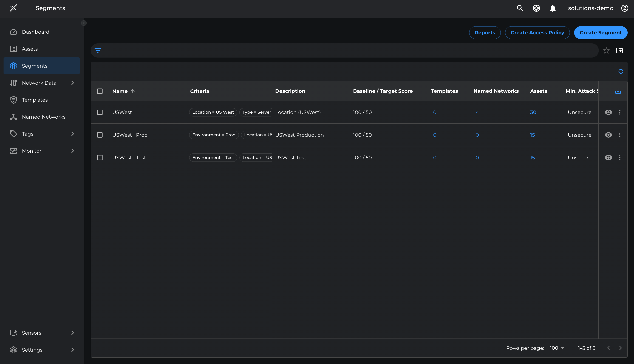The width and height of the screenshot is (634, 364).
Task: Save filter with star icon
Action: tap(606, 50)
